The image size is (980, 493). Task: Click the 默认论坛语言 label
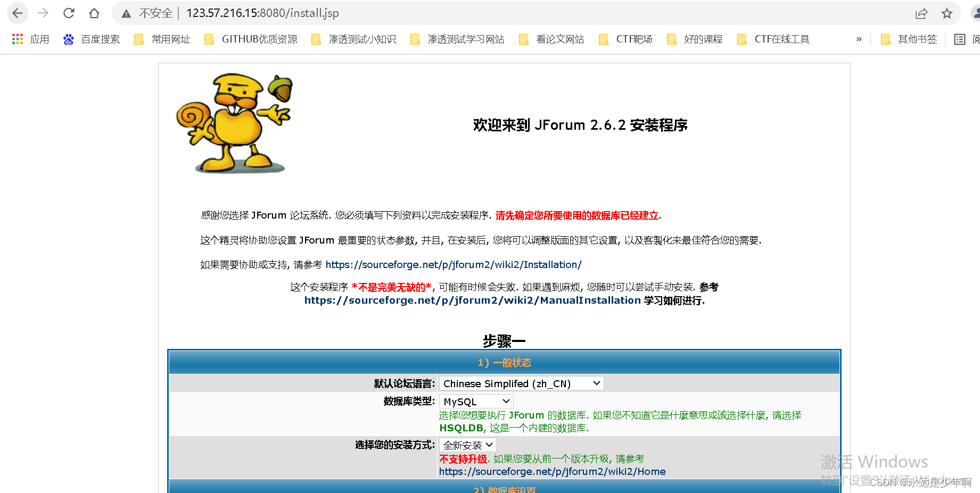tap(405, 383)
